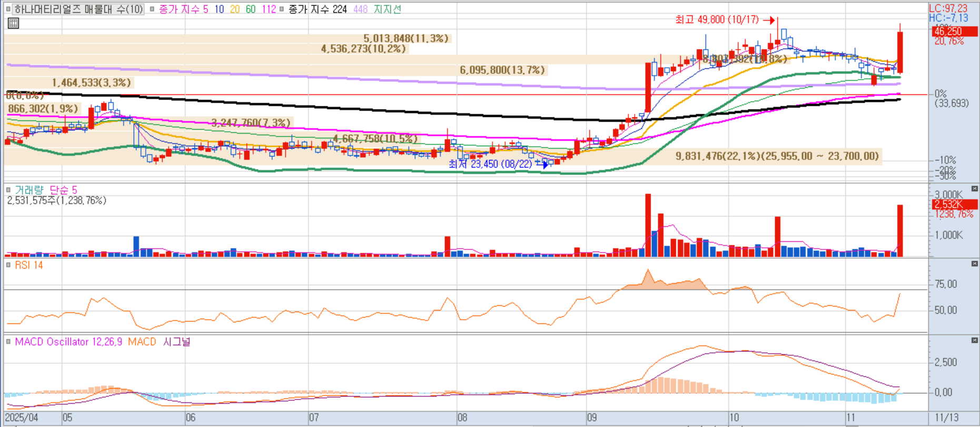980x427 pixels.
Task: Click the magenta 112 moving average label
Action: pyautogui.click(x=269, y=9)
